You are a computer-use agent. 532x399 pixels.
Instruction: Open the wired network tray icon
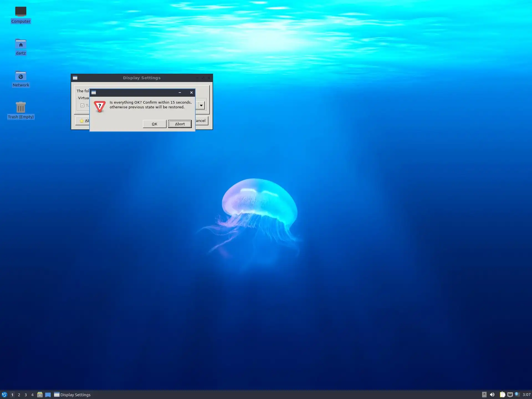[x=510, y=395]
